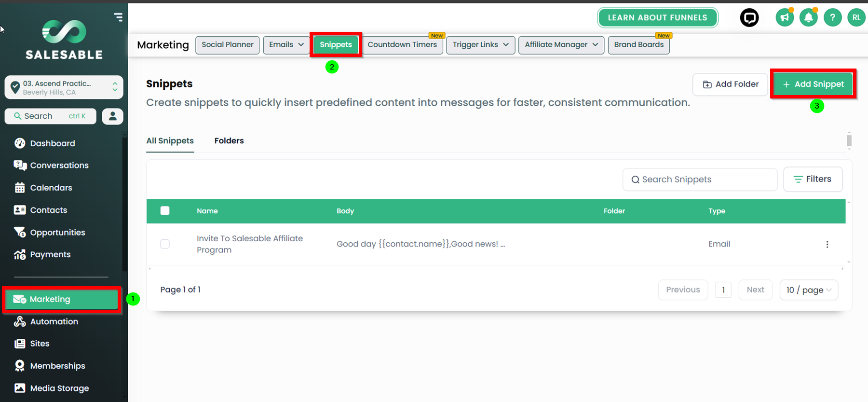Grab the vertical scrollbar thumb
Viewport: 868px width, 402px height.
849,140
